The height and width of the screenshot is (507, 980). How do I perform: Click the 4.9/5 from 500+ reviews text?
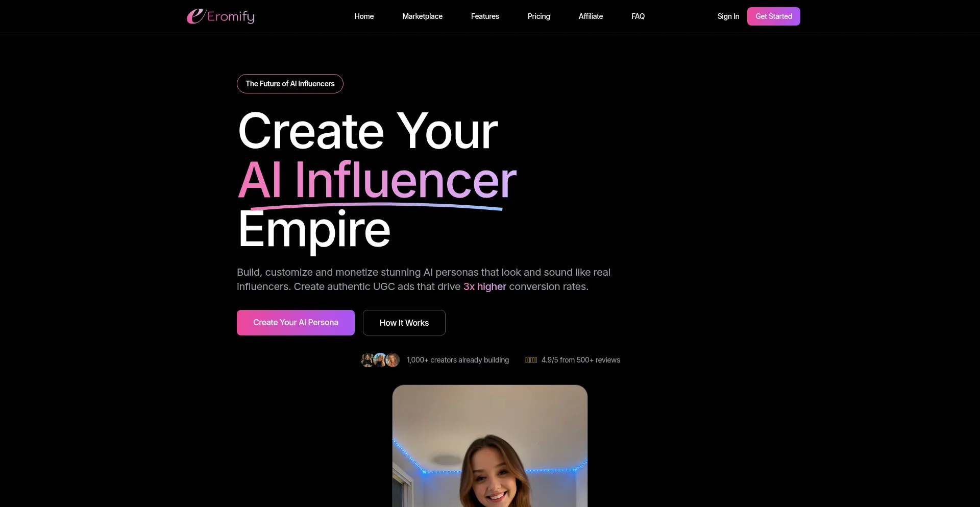(580, 360)
